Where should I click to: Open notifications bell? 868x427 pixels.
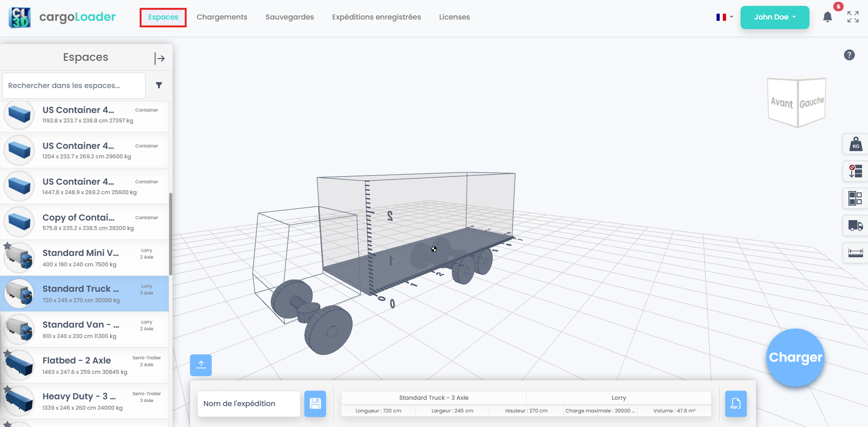827,17
